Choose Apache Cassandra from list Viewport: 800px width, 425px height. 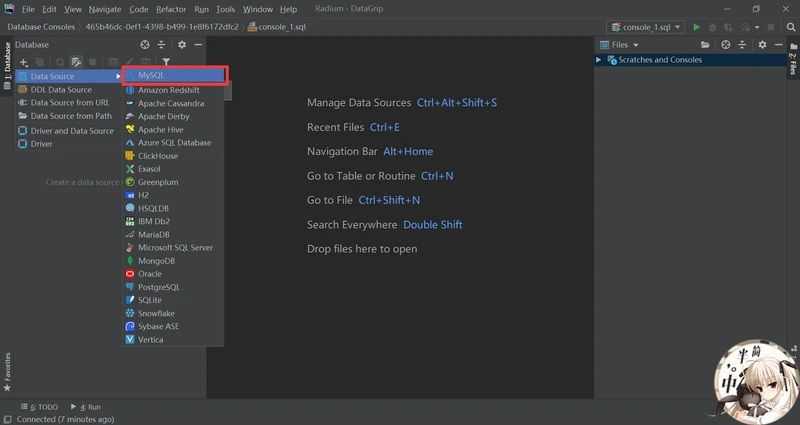173,103
